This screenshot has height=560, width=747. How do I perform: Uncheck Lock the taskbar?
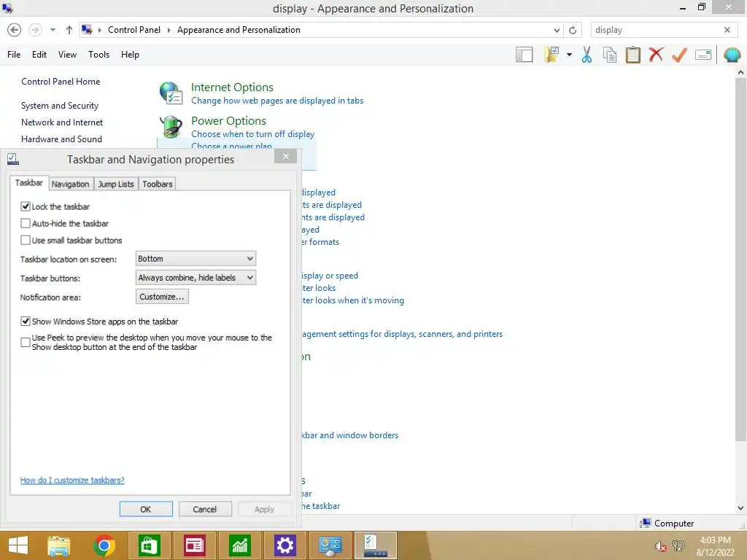[26, 206]
